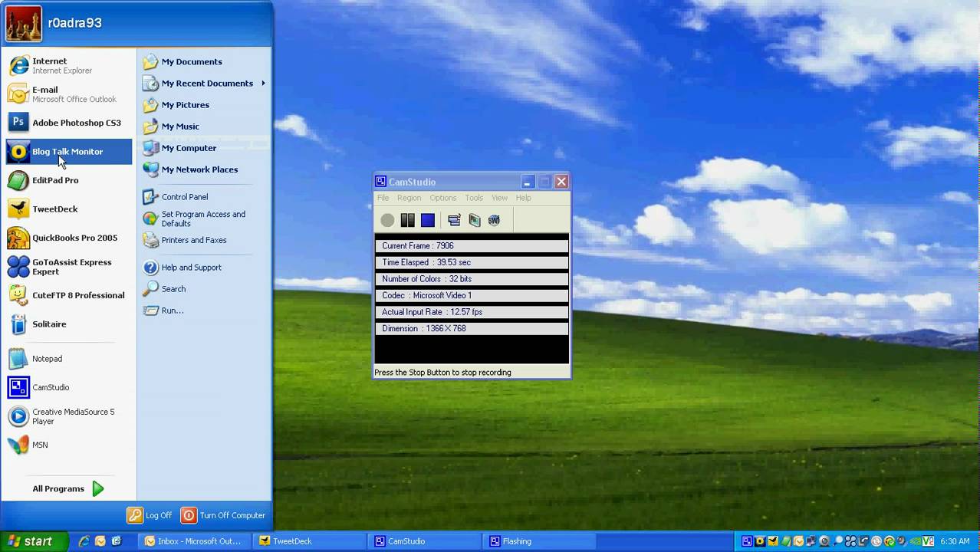Open Notepad from the Start menu
This screenshot has width=980, height=552.
(x=68, y=359)
